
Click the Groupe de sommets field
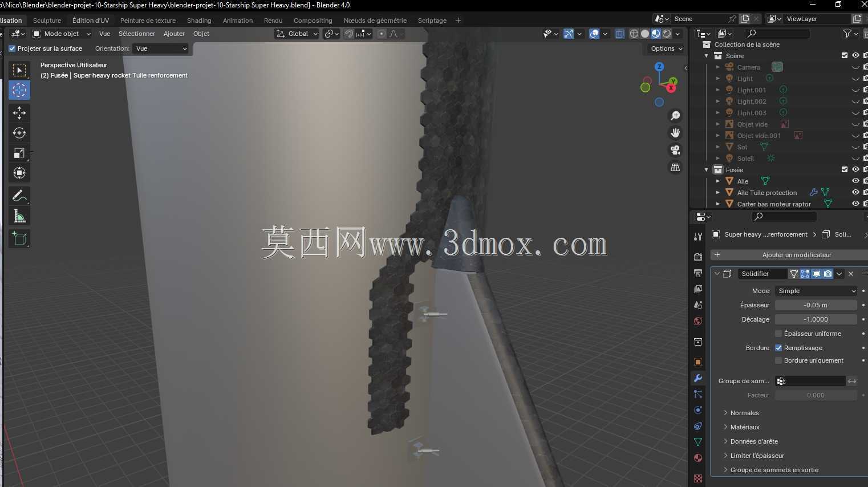pyautogui.click(x=810, y=381)
